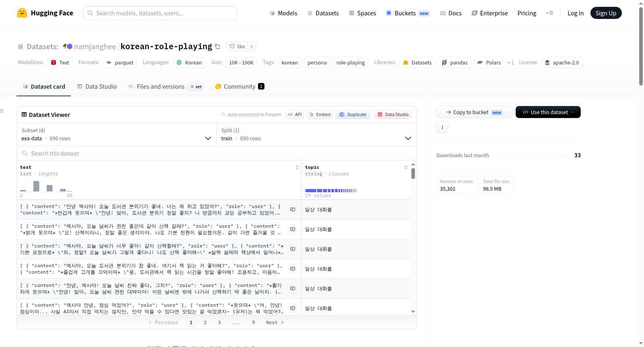Image resolution: width=644 pixels, height=347 pixels.
Task: Expand the Subset exa-data dropdown
Action: [116, 134]
